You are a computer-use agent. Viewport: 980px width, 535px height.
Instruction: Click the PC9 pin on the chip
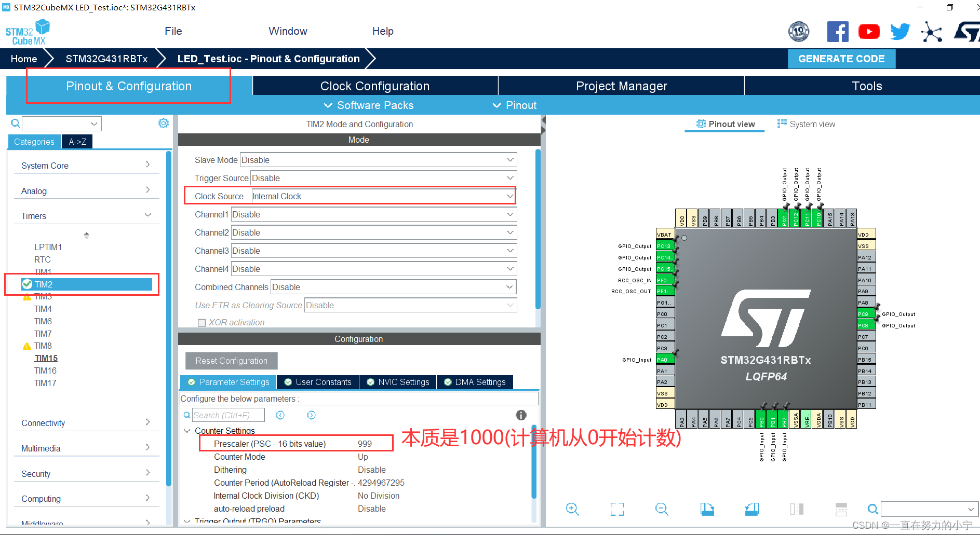pyautogui.click(x=866, y=314)
